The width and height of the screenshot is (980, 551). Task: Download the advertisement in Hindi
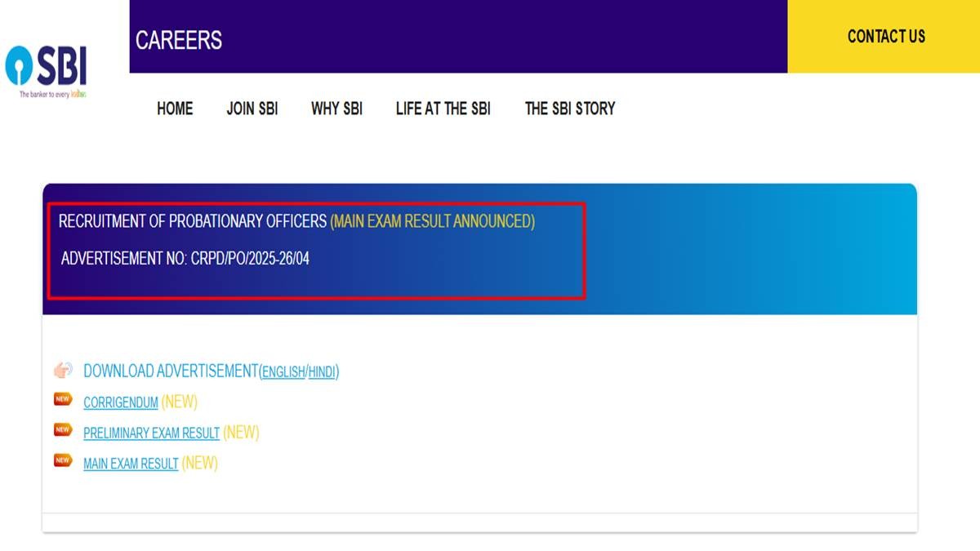(x=322, y=372)
